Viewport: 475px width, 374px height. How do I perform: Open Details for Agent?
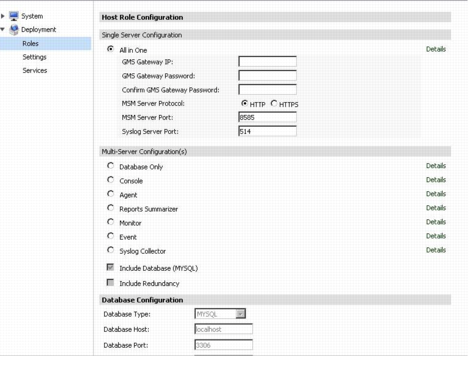click(436, 194)
